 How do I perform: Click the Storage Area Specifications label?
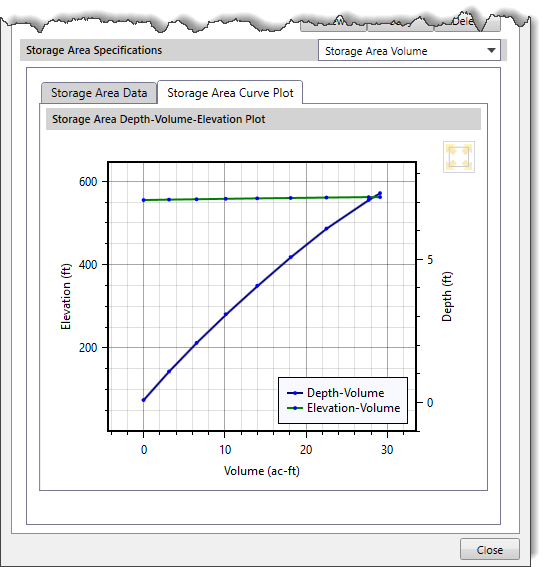coord(94,50)
